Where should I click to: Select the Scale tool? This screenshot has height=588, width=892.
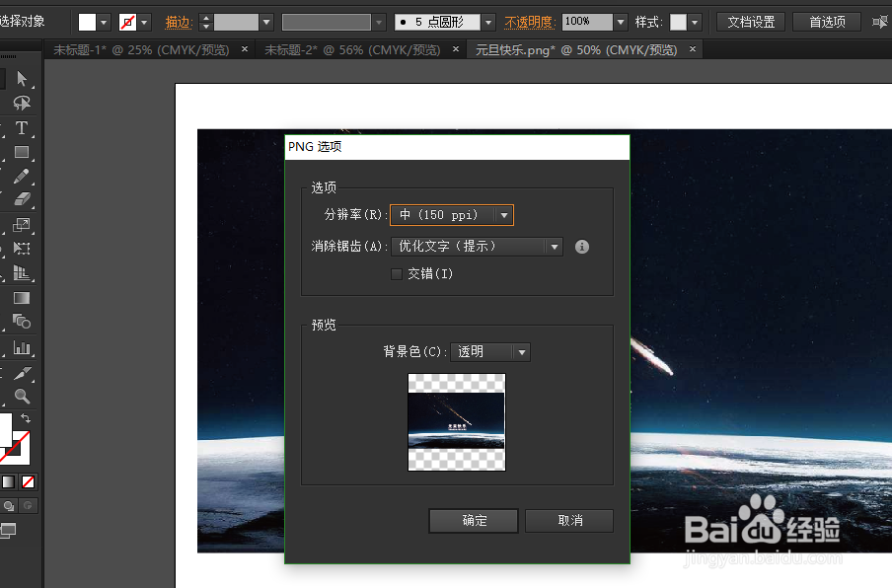(x=22, y=225)
